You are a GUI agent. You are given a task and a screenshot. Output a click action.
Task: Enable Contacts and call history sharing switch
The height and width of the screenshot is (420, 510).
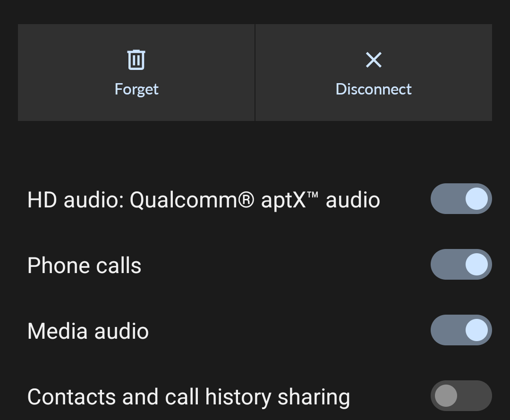tap(461, 395)
